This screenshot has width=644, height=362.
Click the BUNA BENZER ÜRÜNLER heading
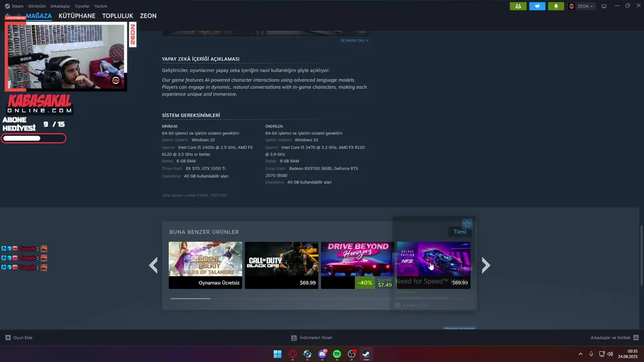coord(204,232)
